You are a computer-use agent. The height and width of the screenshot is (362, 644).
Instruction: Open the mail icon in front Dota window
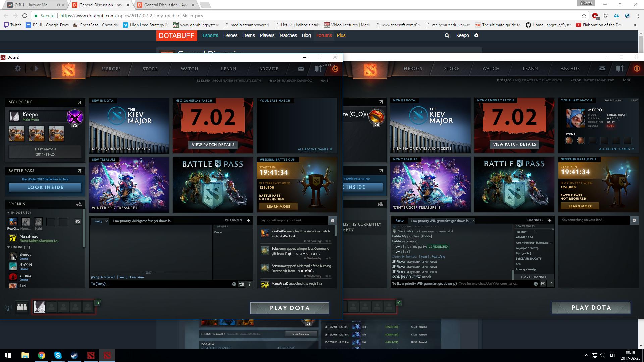click(x=301, y=69)
